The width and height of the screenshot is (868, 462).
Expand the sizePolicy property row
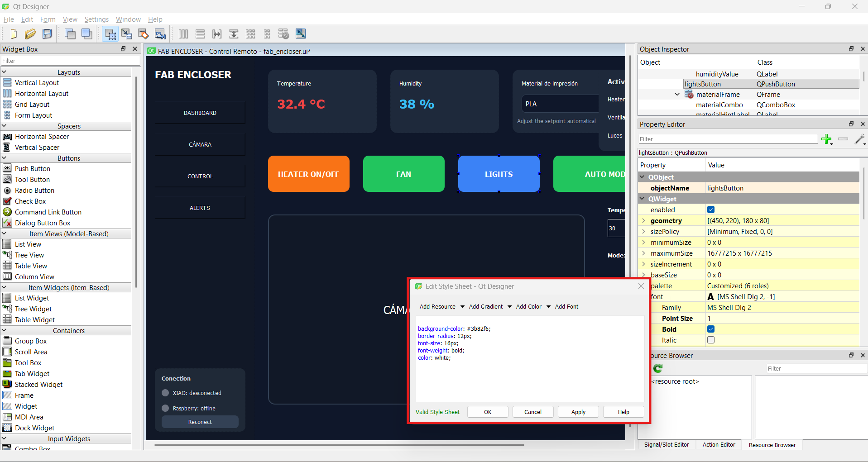643,232
